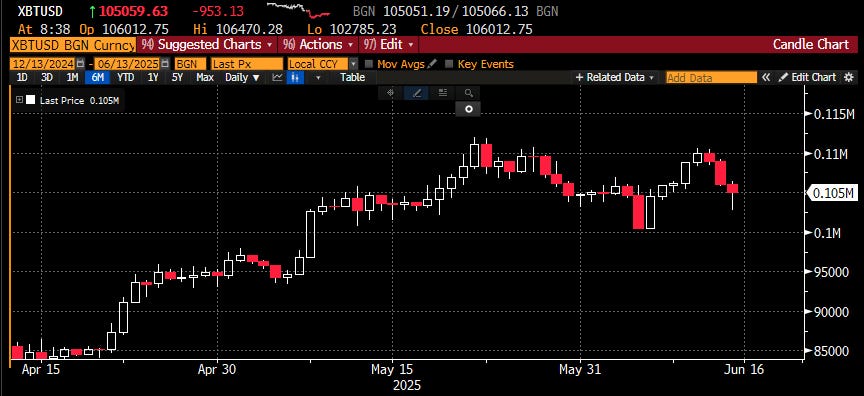Viewport: 864px width, 396px height.
Task: Enable the Mov Avgs checkbox
Action: tap(369, 64)
